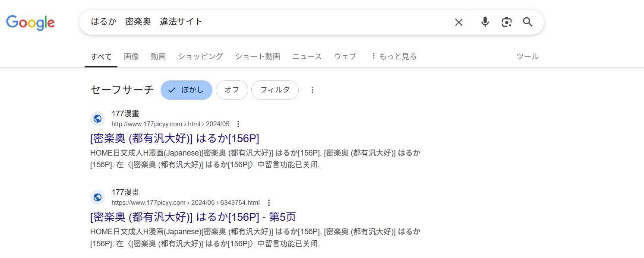Turn SafeSearch オフ
Viewport: 644px width, 258px height.
[232, 90]
